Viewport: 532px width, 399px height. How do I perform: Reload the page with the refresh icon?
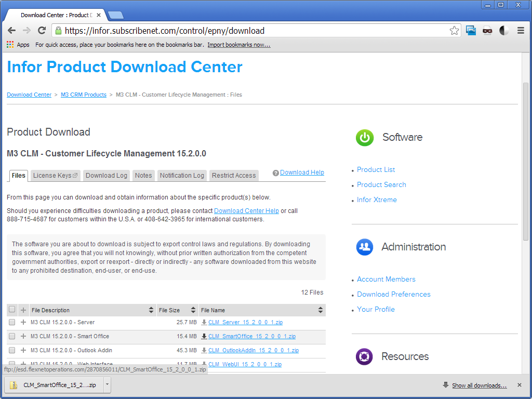pos(42,31)
